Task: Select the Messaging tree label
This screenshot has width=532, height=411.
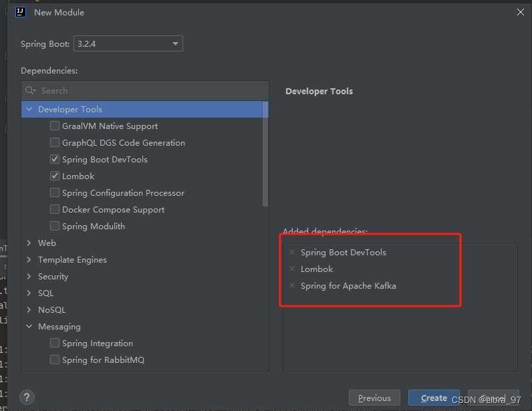Action: (x=59, y=327)
